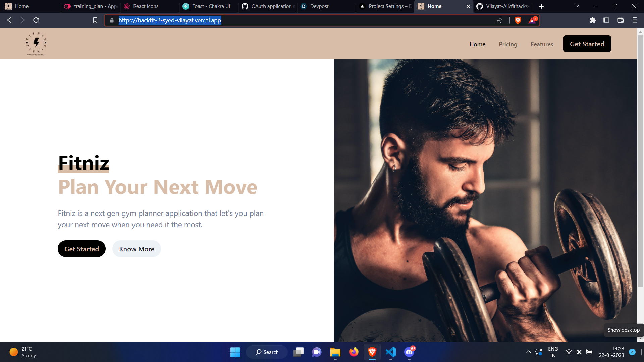Screen dimensions: 644x362
Task: Toggle the sidebar panel icon
Action: click(x=606, y=20)
